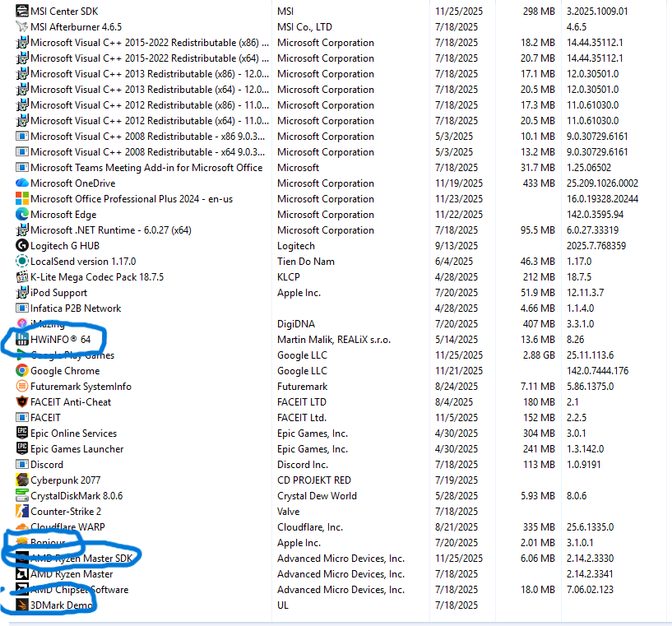Viewport: 672px width, 626px height.
Task: Select the AMD Chipset Software entry
Action: (79, 590)
